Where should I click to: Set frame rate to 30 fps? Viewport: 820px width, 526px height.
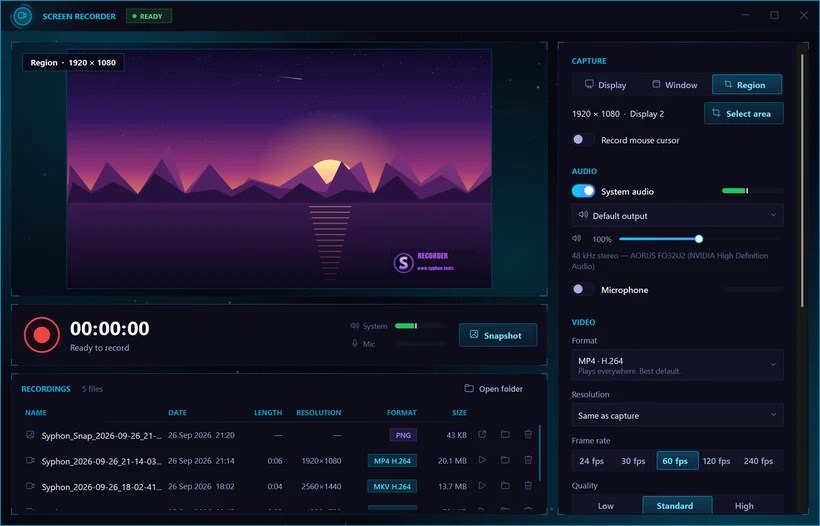633,461
